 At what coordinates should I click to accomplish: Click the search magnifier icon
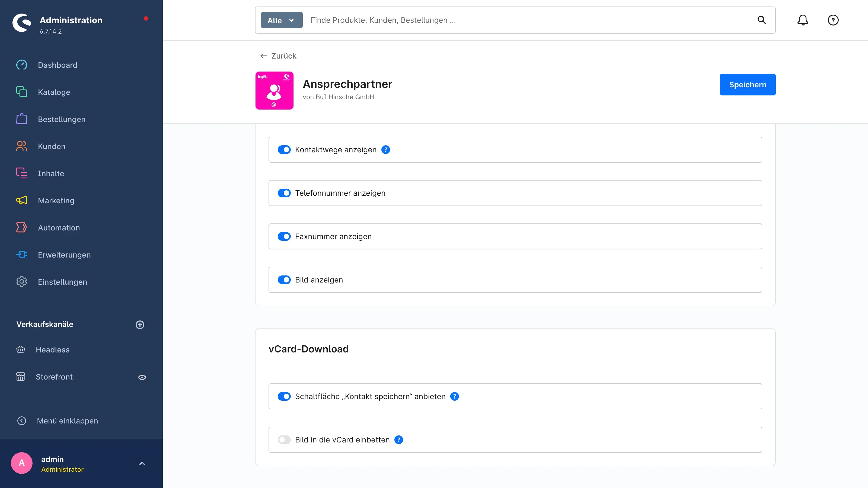[761, 20]
